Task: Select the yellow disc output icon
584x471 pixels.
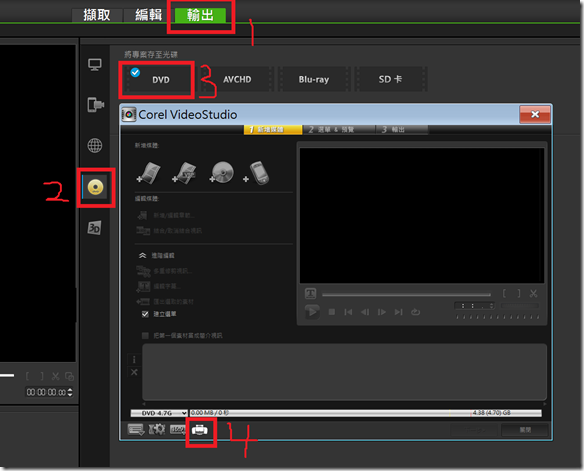Action: pos(95,187)
